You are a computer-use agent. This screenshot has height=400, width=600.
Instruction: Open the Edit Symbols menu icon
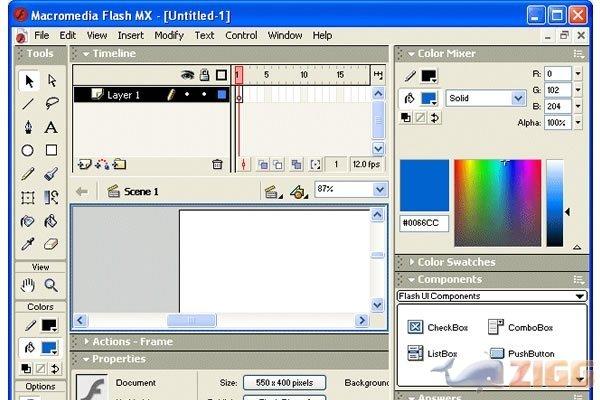(x=298, y=191)
